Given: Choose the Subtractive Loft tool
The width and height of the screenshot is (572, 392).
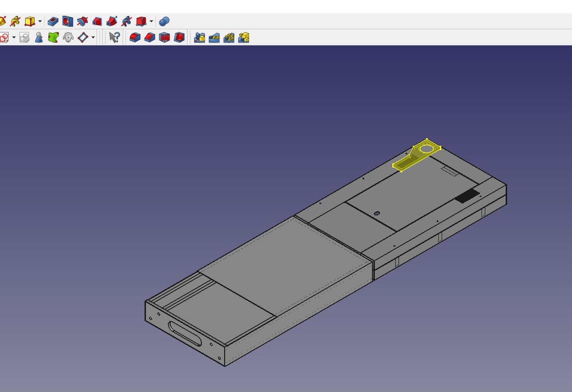Looking at the screenshot, I should click(97, 21).
